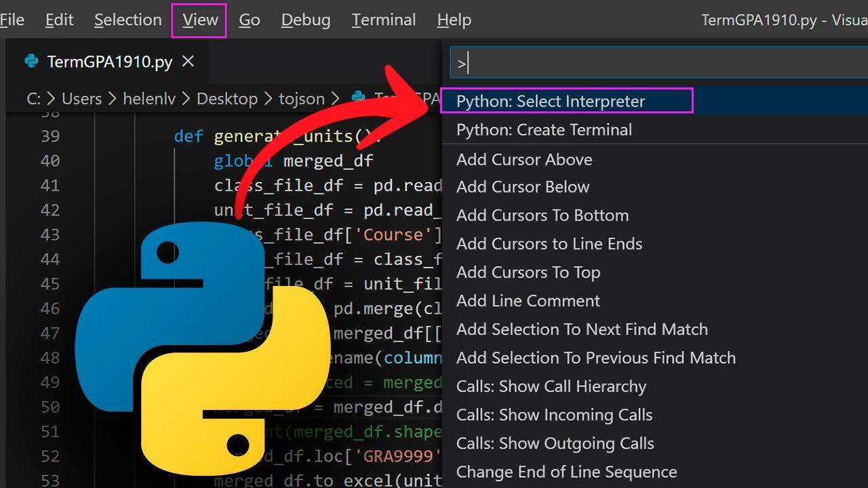The width and height of the screenshot is (868, 488).
Task: Click line number 53 in the gutter
Action: [x=50, y=481]
